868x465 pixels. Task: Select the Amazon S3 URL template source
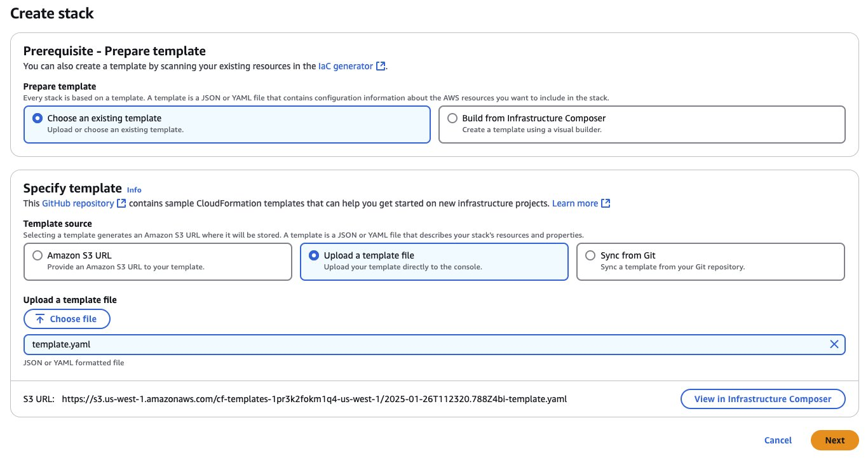click(37, 255)
